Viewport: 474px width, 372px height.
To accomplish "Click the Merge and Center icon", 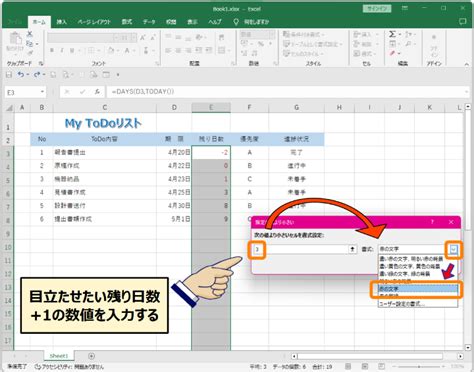I will coord(221,51).
